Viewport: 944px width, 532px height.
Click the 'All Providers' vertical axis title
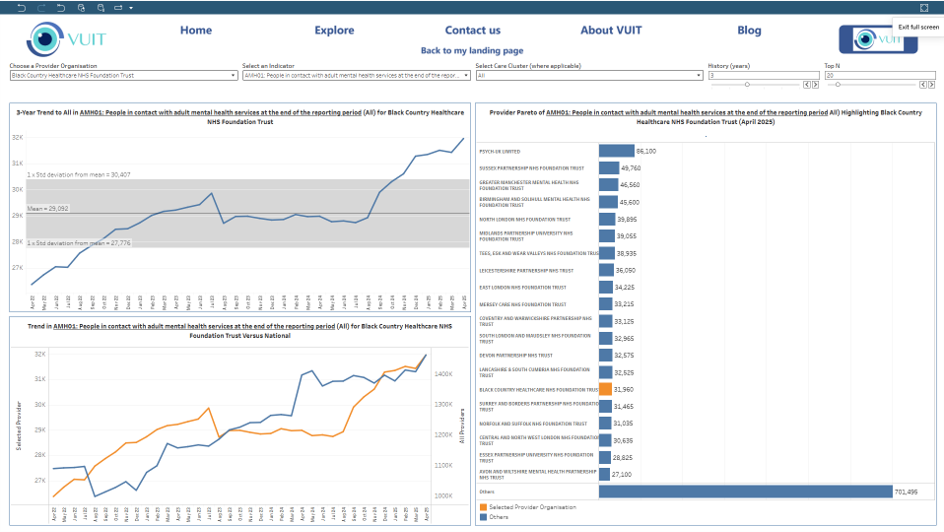[x=462, y=425]
